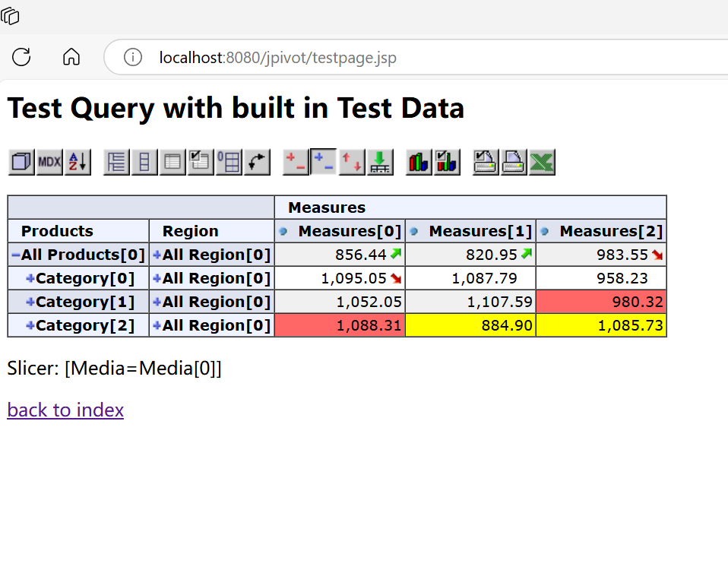Screen dimensions: 728x570
Task: Toggle the red Drill Member button
Action: (296, 162)
